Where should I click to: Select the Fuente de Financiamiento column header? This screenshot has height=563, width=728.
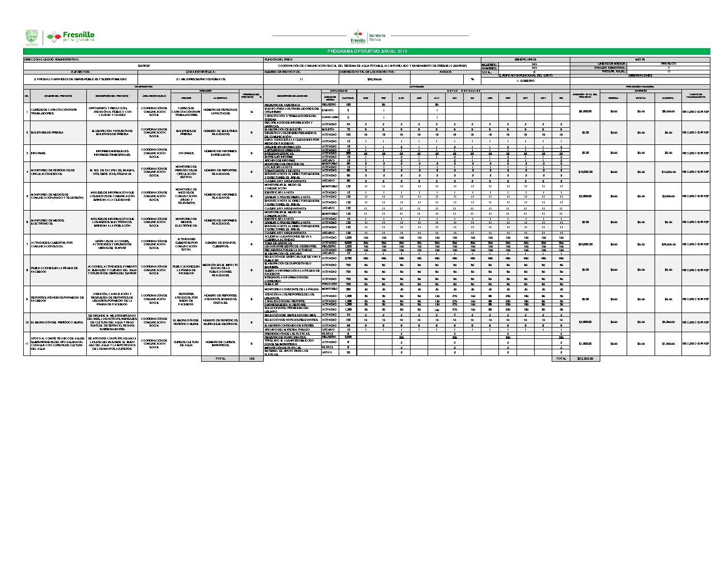coord(695,96)
